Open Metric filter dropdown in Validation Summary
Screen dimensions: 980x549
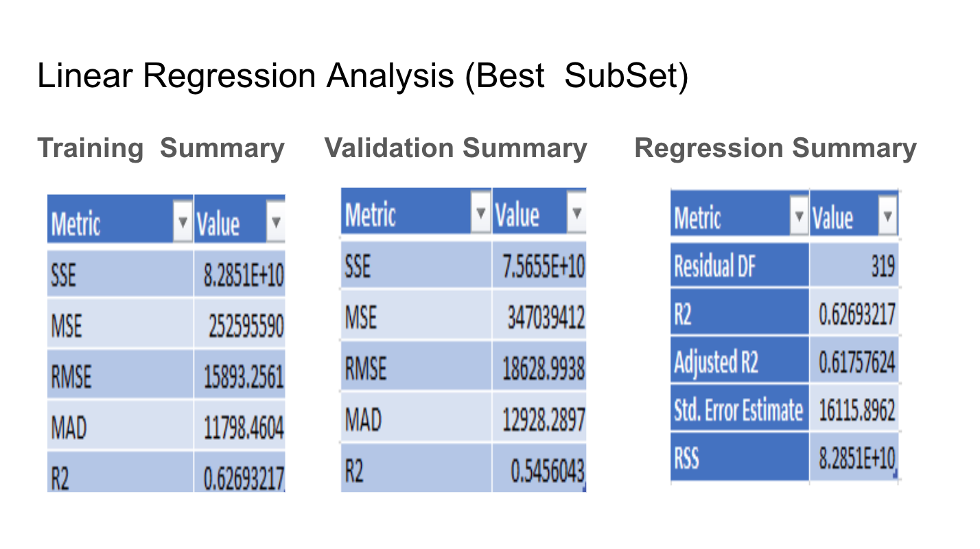(480, 212)
